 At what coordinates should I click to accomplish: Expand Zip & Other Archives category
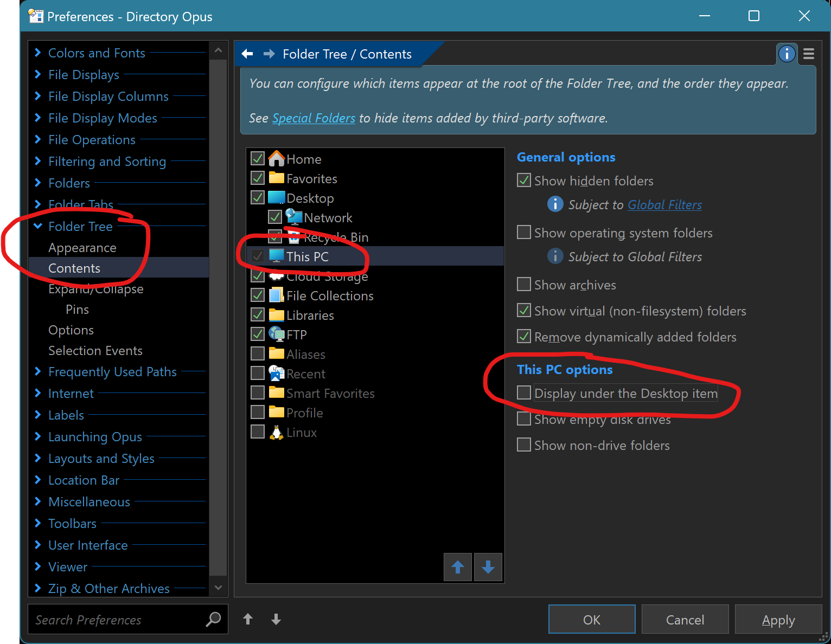(x=38, y=588)
